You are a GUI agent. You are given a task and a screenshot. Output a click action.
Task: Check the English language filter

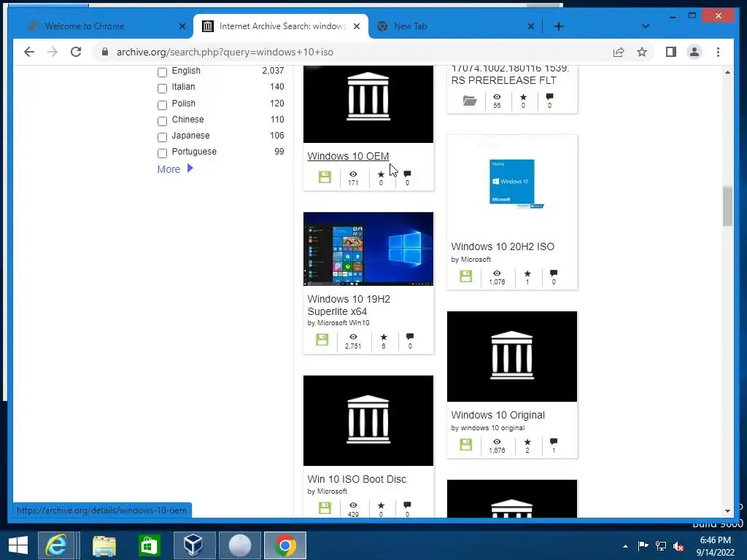pyautogui.click(x=162, y=72)
